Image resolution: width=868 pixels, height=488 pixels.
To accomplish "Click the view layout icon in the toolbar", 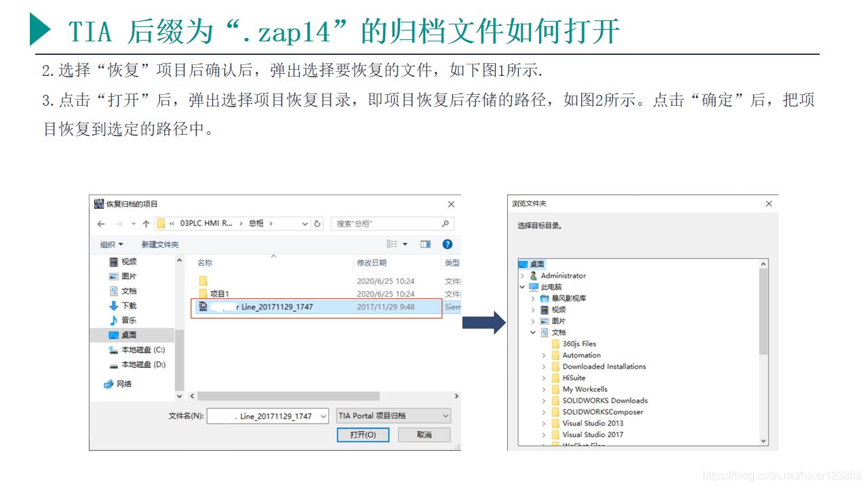I will [392, 244].
